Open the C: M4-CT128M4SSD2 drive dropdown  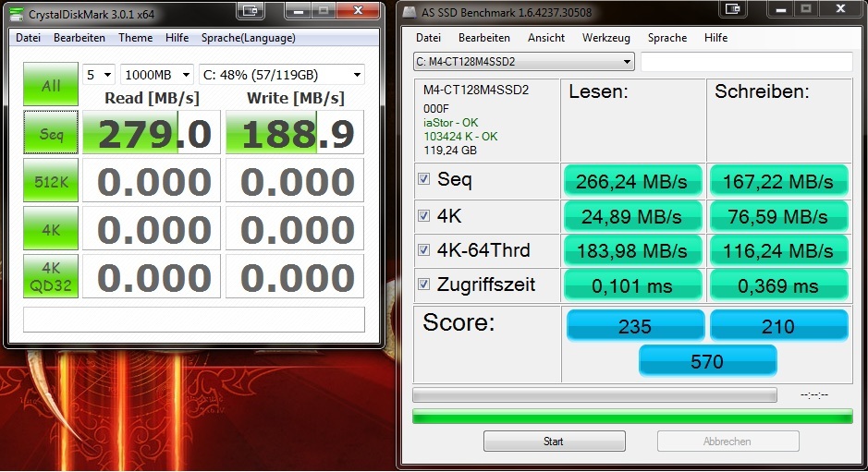click(x=524, y=61)
